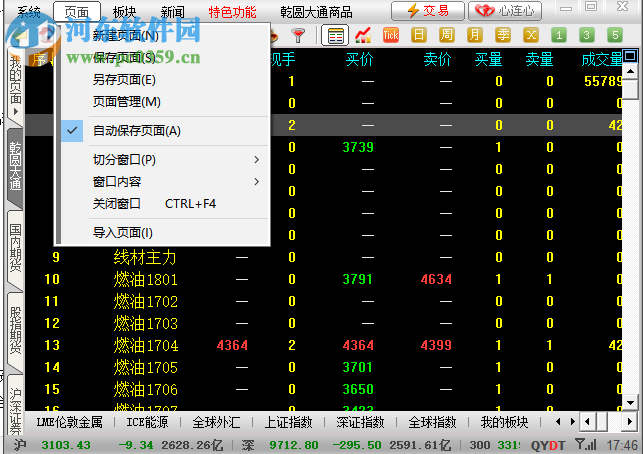643x454 pixels.
Task: Click vertical scrollbar up arrow
Action: tap(630, 71)
